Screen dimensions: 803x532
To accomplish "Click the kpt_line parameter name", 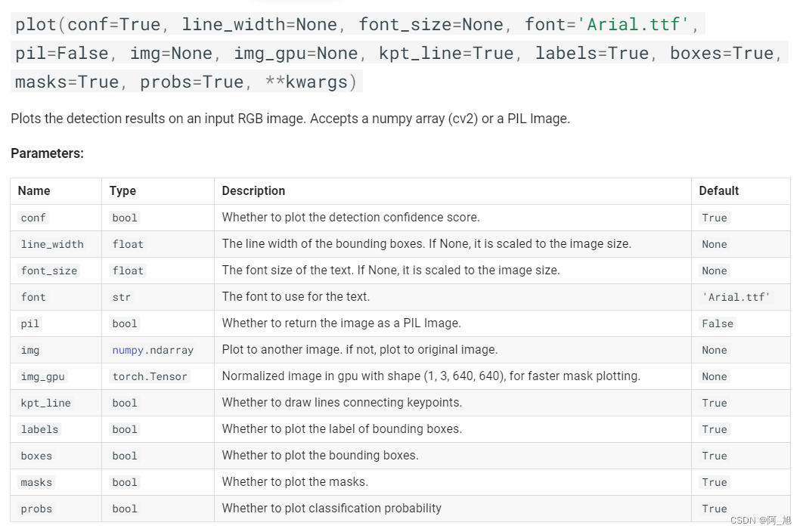I will pyautogui.click(x=45, y=403).
